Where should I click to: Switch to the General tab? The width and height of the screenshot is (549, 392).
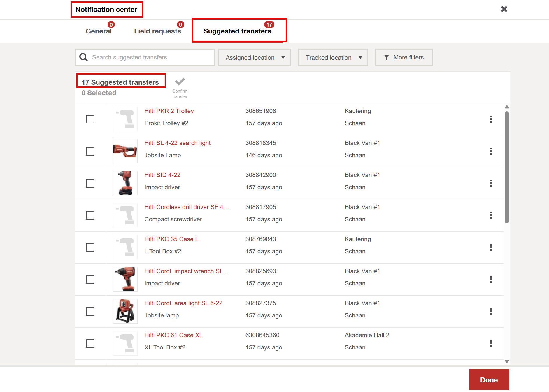point(99,31)
